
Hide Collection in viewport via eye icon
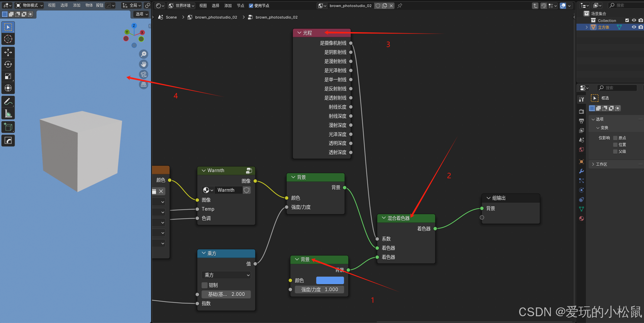(634, 20)
